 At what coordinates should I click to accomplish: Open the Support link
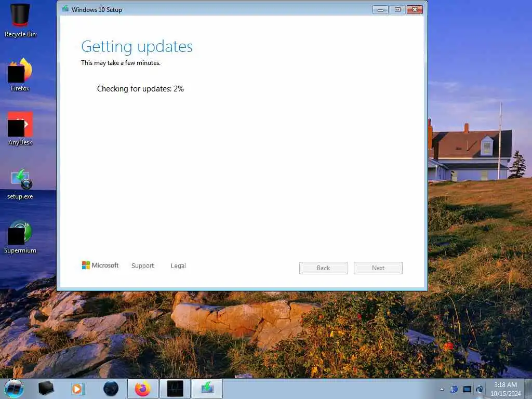(x=143, y=265)
